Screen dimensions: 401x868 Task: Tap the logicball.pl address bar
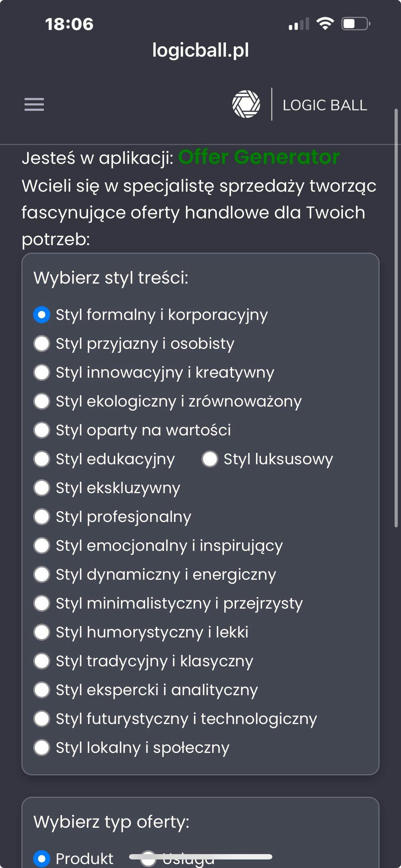[x=200, y=50]
